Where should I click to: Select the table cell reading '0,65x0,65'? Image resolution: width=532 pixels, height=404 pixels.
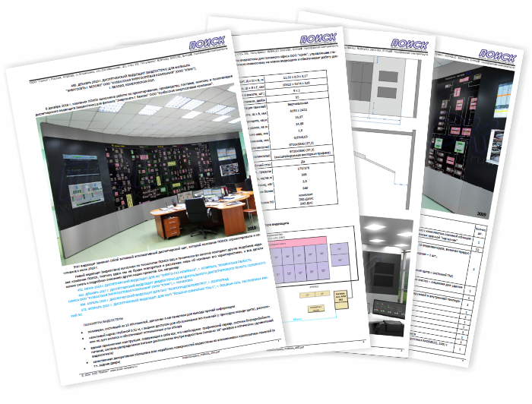[x=301, y=137]
